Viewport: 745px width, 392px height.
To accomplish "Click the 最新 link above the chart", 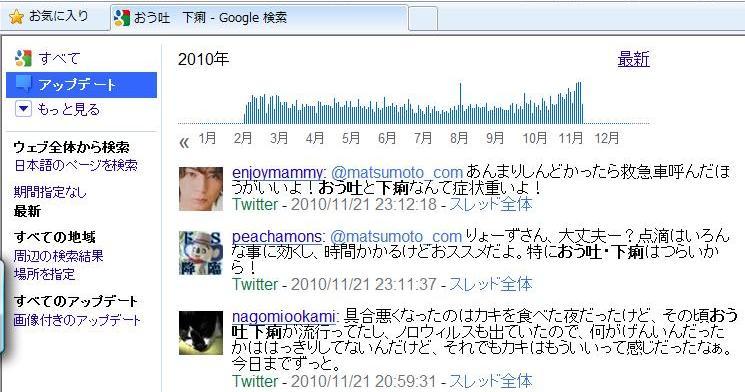I will tap(633, 59).
